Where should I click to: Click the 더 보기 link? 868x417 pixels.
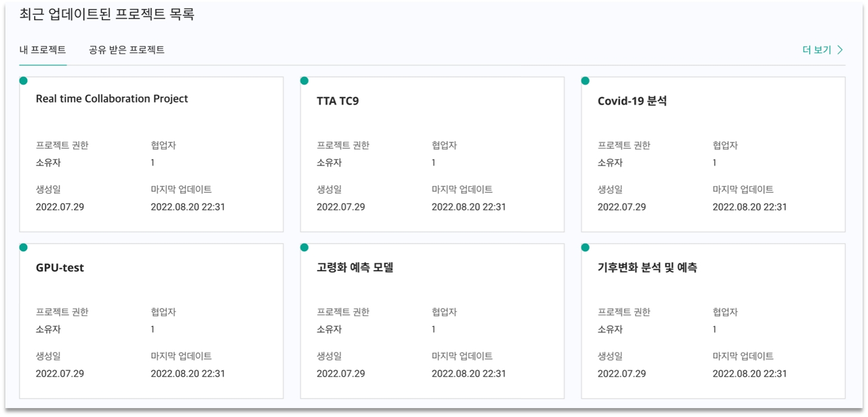[x=816, y=50]
